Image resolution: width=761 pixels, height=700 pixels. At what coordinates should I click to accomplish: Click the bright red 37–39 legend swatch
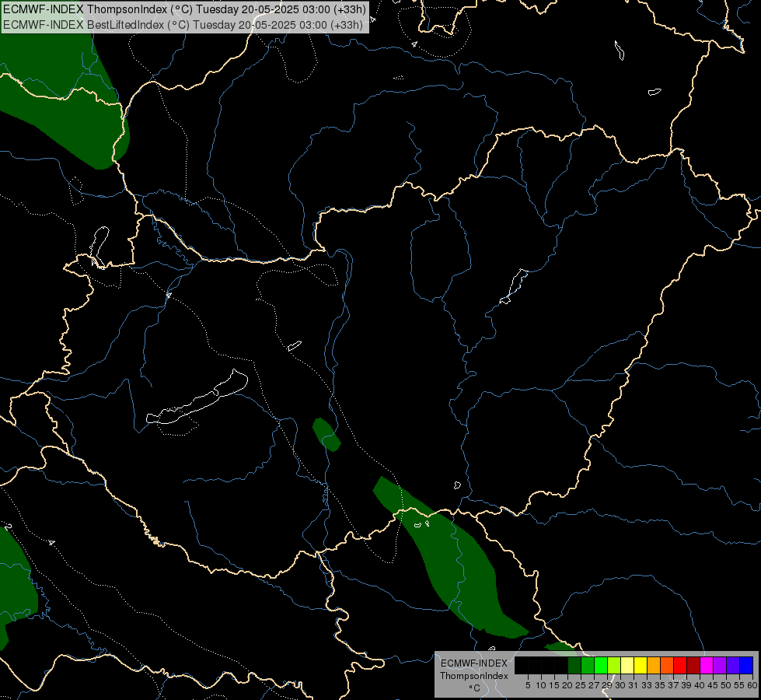click(x=680, y=665)
